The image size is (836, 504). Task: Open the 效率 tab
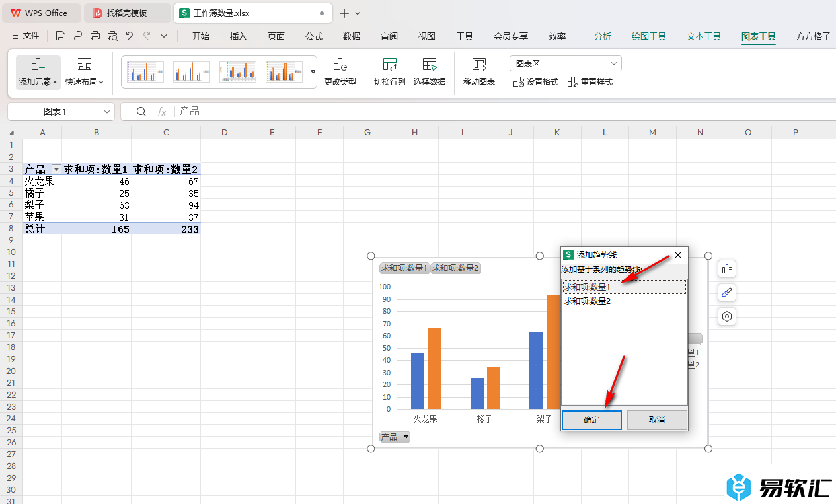[557, 36]
